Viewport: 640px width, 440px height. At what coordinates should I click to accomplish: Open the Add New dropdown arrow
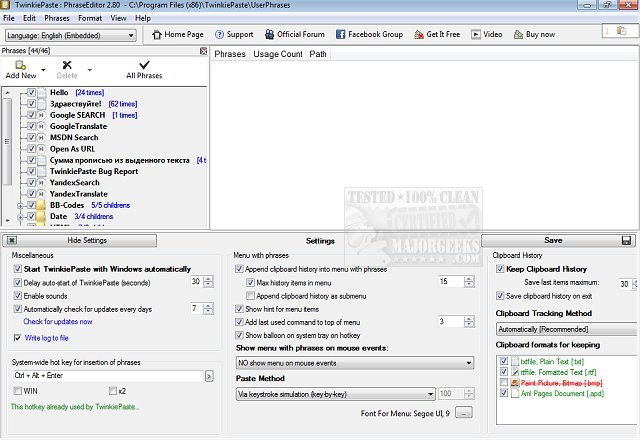pyautogui.click(x=43, y=70)
